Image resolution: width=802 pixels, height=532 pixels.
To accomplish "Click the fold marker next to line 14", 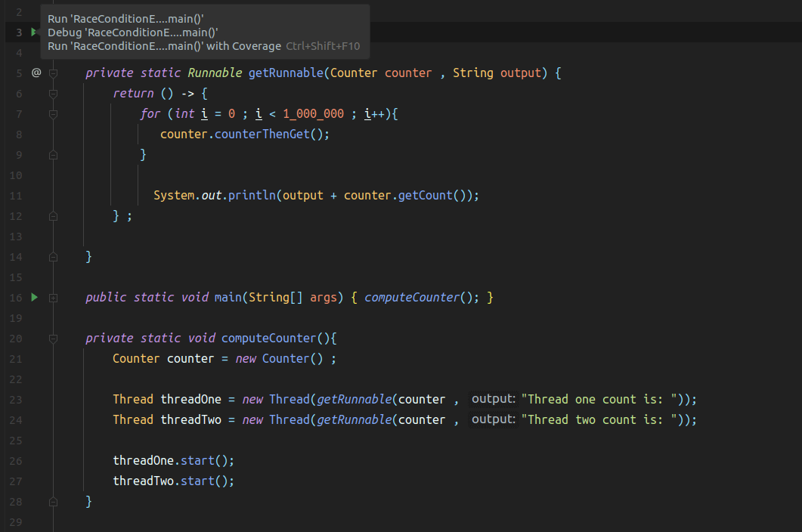I will (53, 256).
